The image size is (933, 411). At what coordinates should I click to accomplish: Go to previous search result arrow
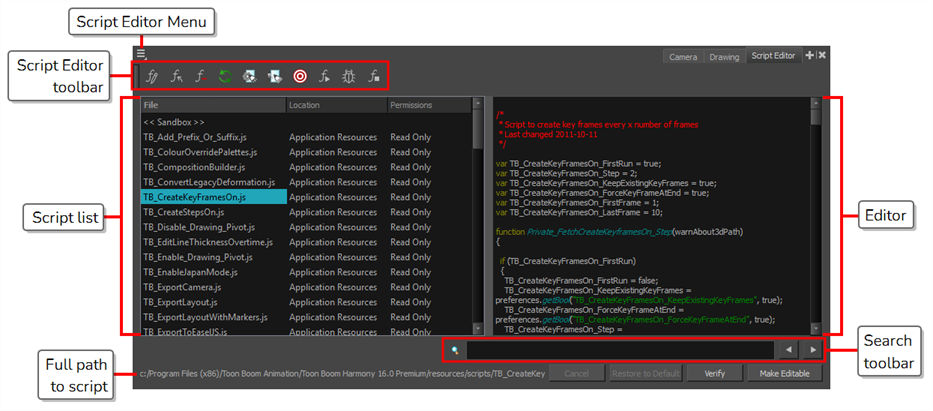(x=789, y=350)
